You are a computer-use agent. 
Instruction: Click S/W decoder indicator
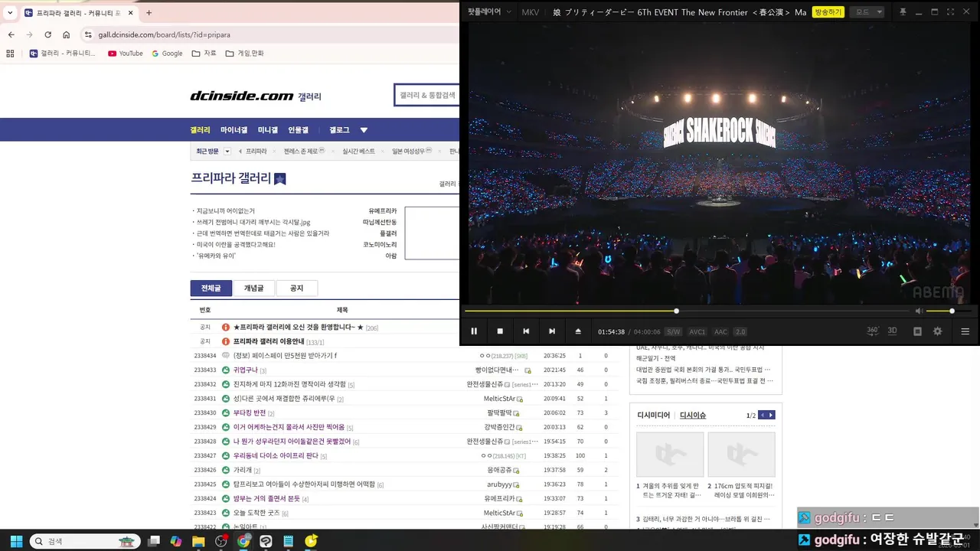pyautogui.click(x=673, y=332)
